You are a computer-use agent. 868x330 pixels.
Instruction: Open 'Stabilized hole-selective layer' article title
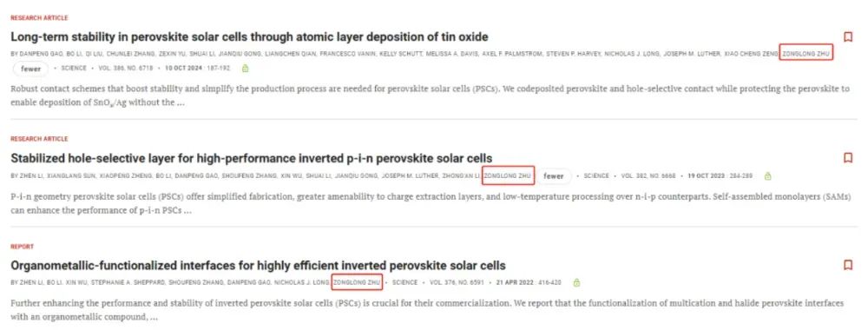[252, 158]
